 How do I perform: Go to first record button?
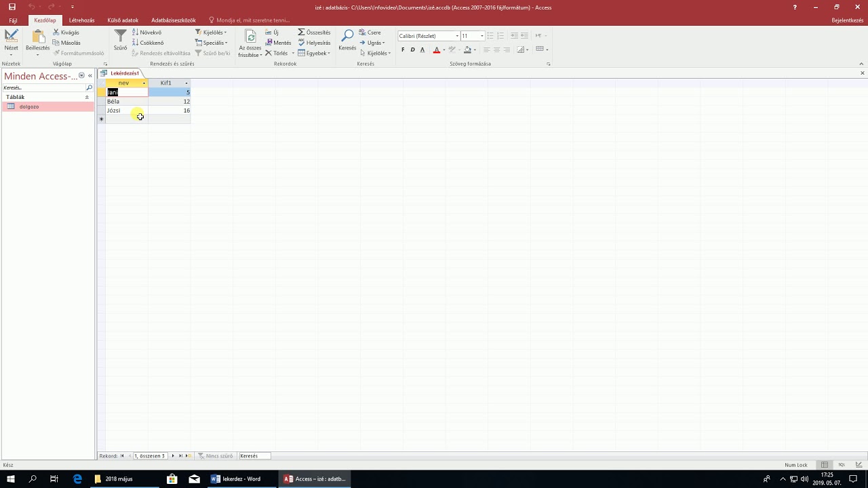coord(123,456)
